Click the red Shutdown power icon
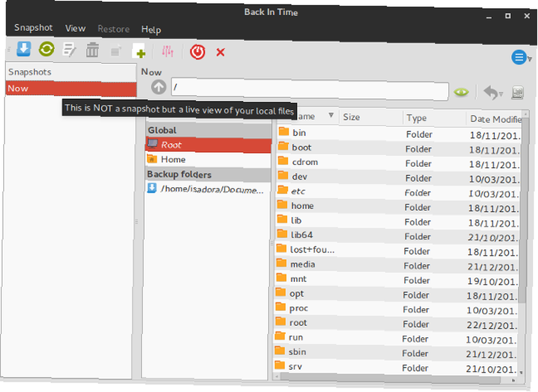This screenshot has height=392, width=538. 197,52
